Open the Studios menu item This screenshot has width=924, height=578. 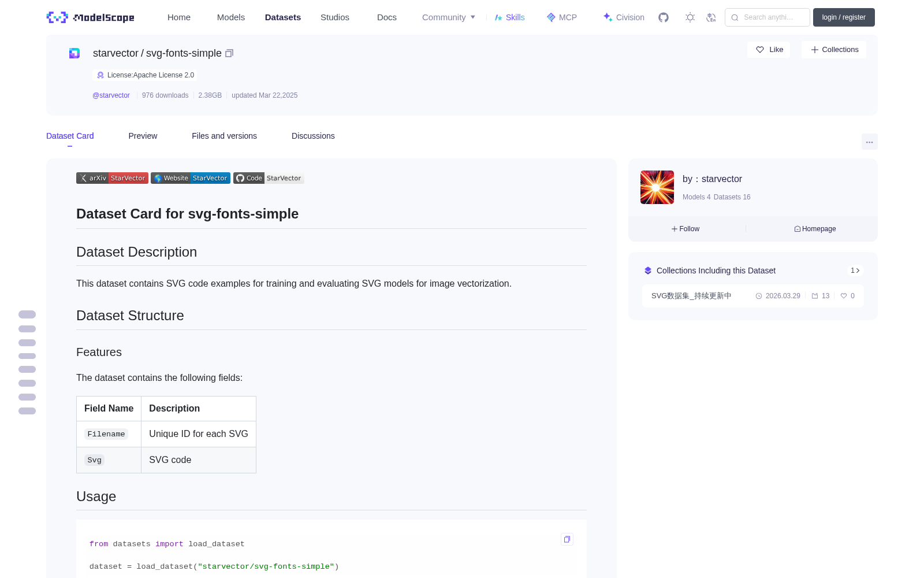[335, 17]
